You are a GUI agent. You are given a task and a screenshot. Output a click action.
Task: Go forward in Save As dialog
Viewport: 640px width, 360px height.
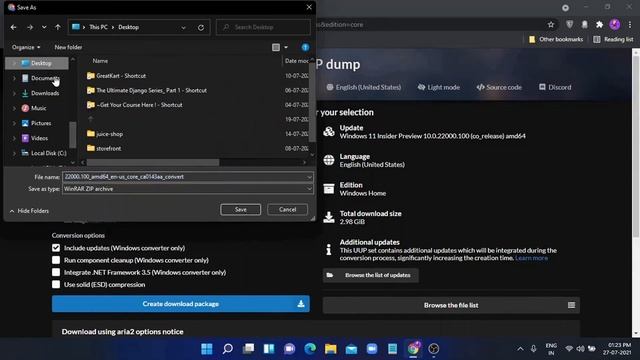[x=30, y=27]
